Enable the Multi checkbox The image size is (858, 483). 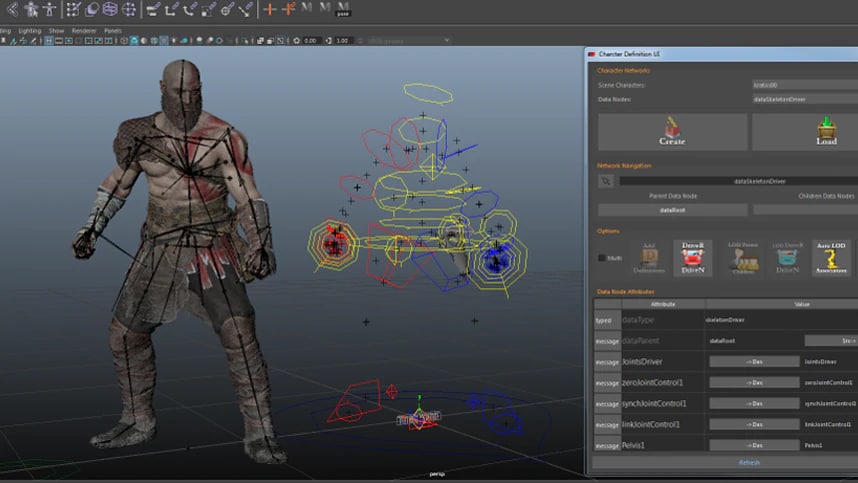pyautogui.click(x=602, y=257)
